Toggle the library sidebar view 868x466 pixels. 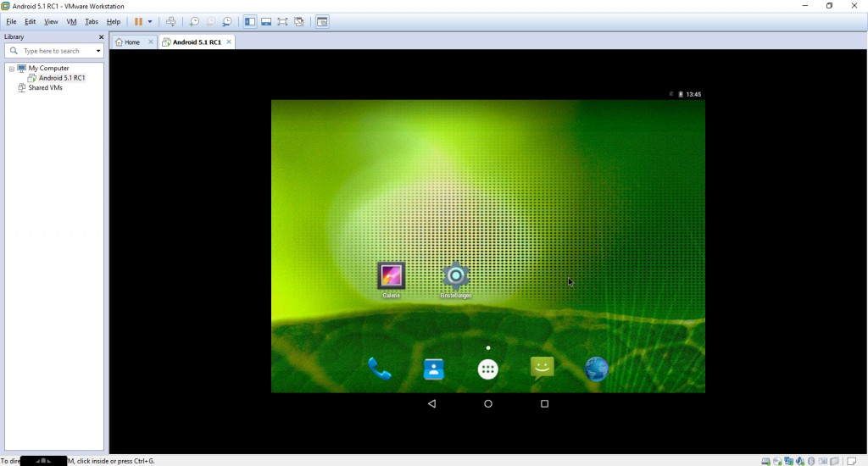(x=250, y=21)
